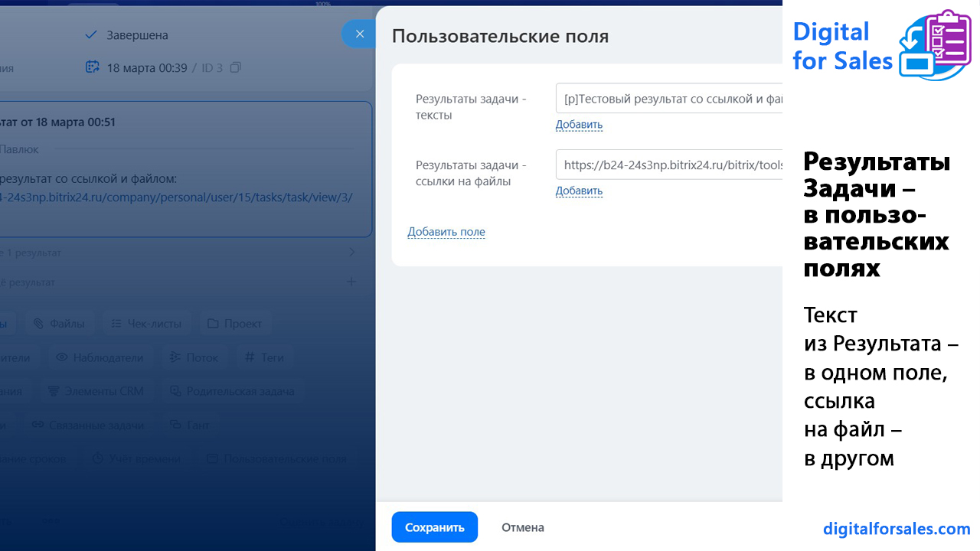This screenshot has width=980, height=551.
Task: Click the 'Результаты задачи - ссылки на файлы' label
Action: coord(472,174)
